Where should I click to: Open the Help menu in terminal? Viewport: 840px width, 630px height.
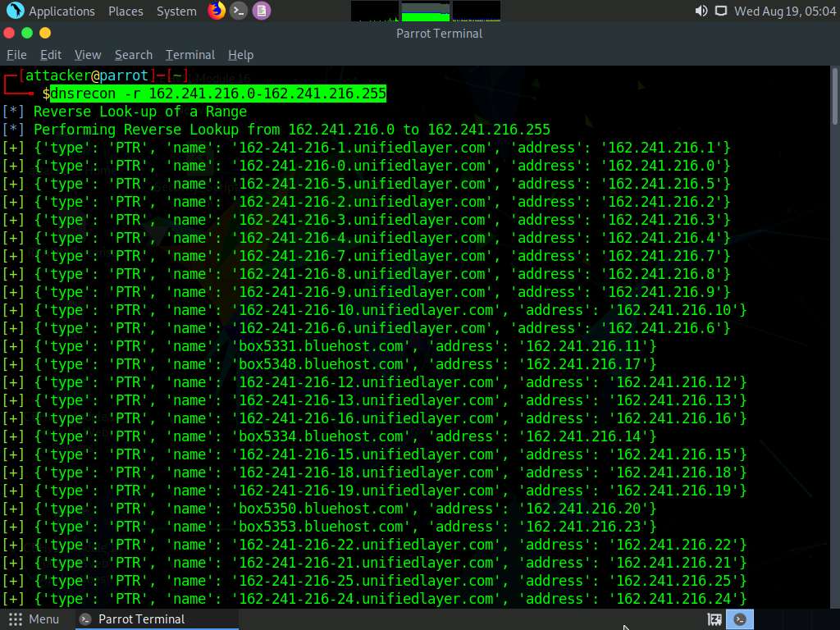(x=240, y=55)
